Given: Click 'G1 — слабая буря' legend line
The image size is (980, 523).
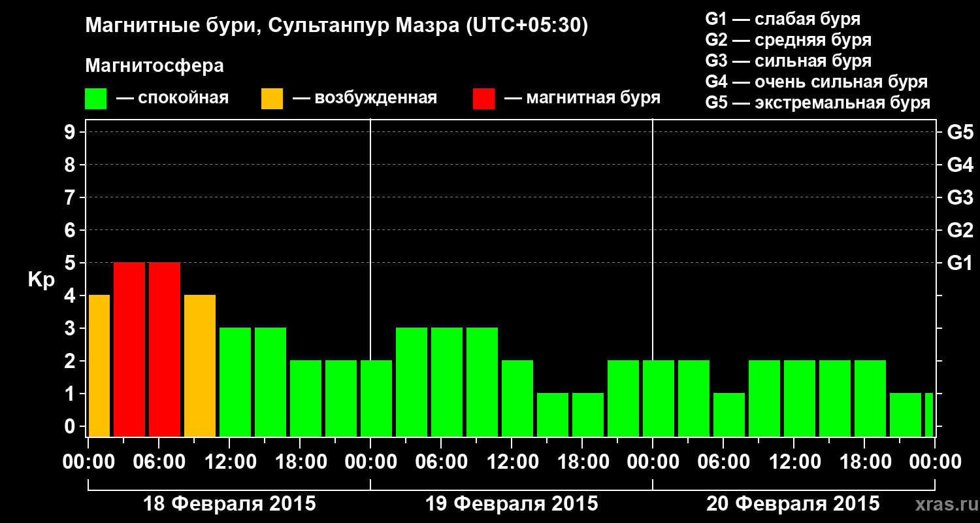Looking at the screenshot, I should pos(783,19).
